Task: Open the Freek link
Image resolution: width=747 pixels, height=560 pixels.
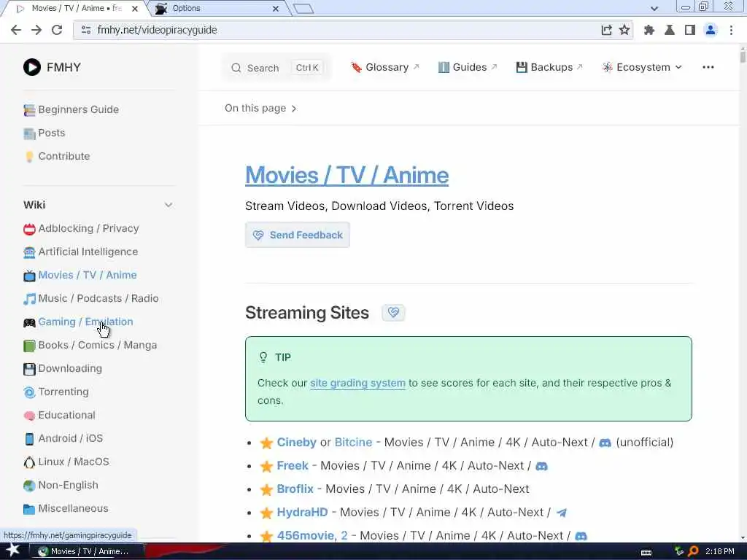Action: 293,466
